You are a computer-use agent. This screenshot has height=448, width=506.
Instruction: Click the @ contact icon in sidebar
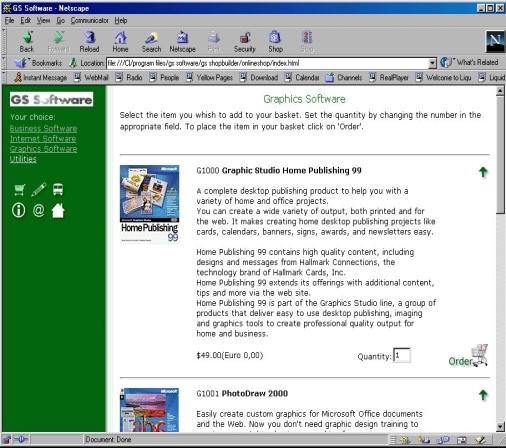point(39,210)
